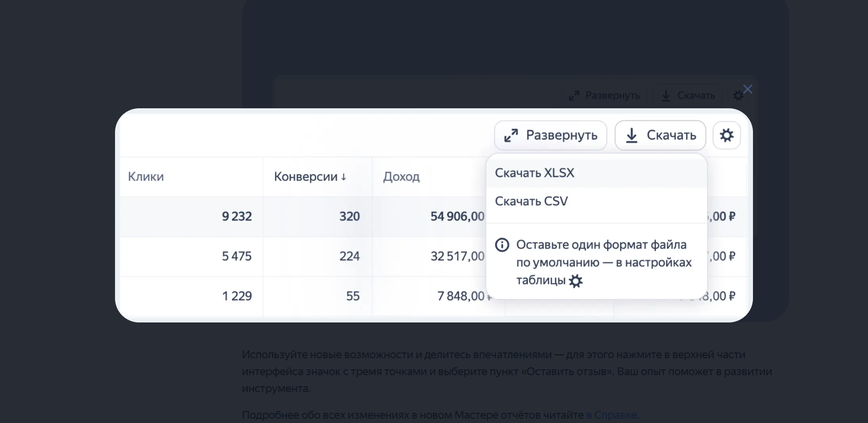Sort the table by the Доход column

pos(401,176)
